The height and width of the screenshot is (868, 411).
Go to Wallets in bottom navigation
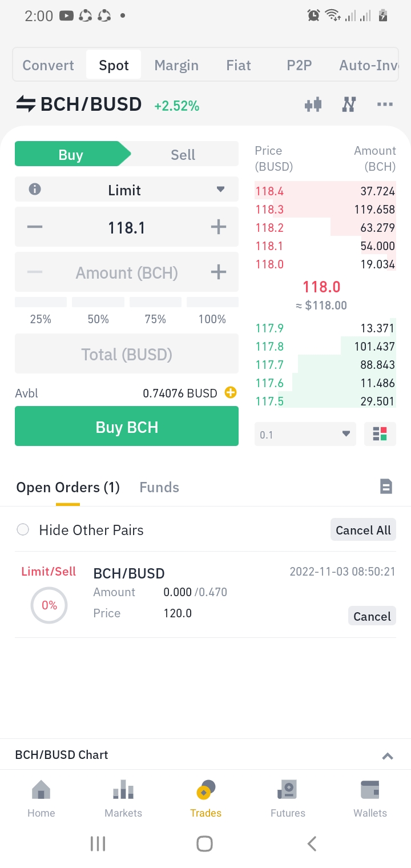tap(370, 798)
